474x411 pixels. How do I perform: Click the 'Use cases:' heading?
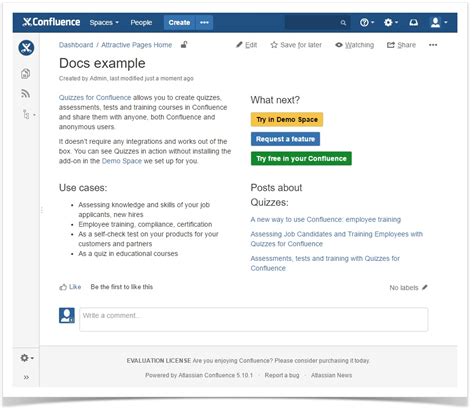(x=83, y=188)
